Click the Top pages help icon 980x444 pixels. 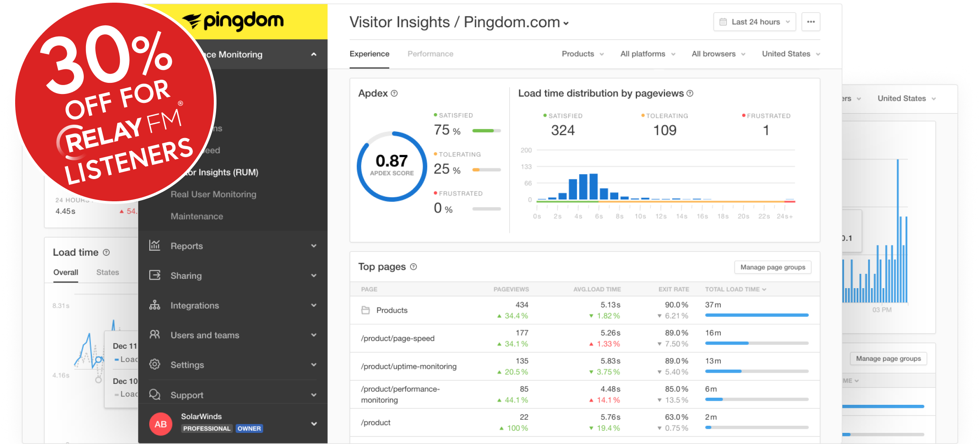click(x=413, y=267)
